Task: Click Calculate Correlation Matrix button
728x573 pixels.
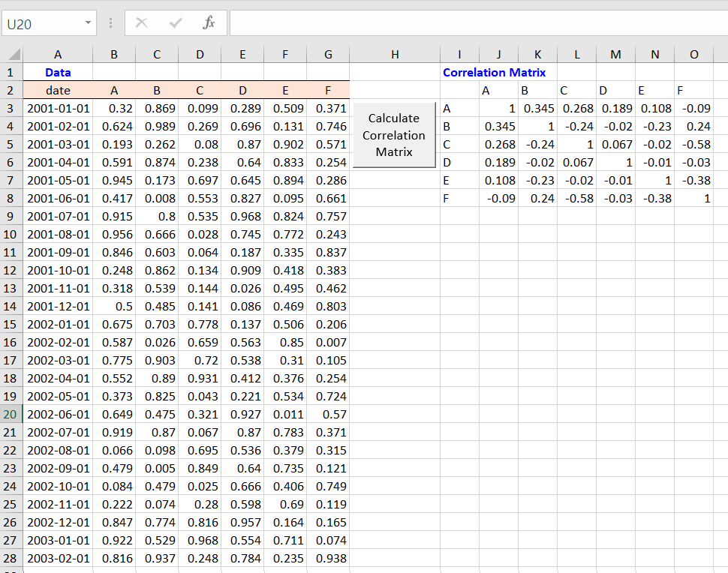Action: point(394,135)
